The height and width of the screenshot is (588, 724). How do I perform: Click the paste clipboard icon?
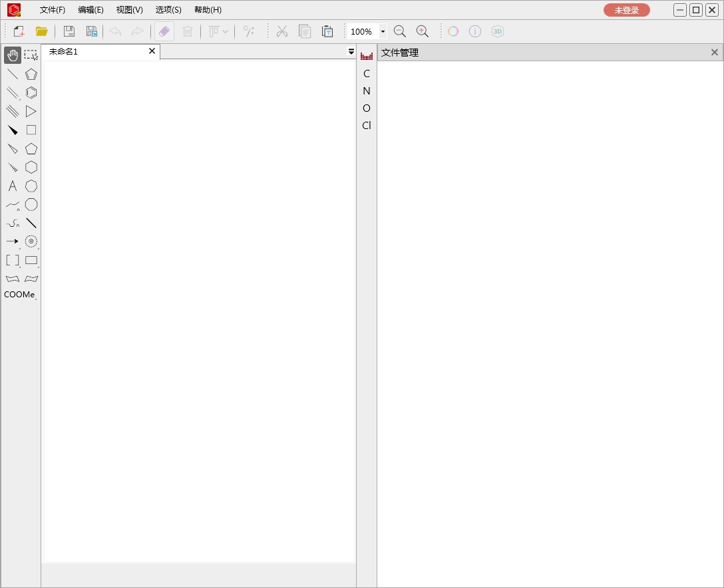(x=327, y=31)
